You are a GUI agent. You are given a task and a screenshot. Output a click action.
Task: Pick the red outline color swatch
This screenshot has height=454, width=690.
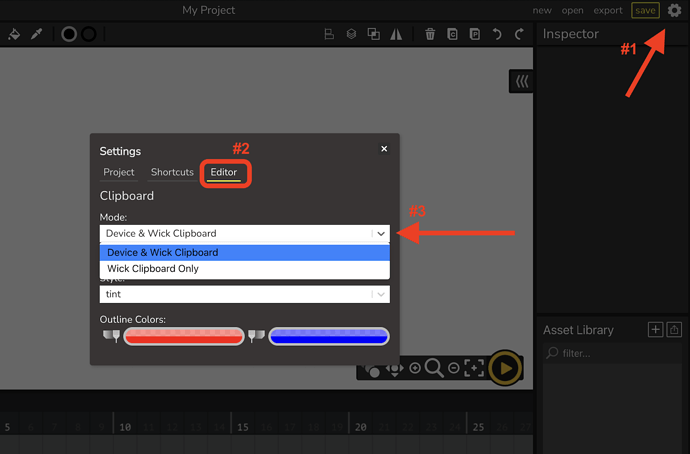click(x=184, y=337)
